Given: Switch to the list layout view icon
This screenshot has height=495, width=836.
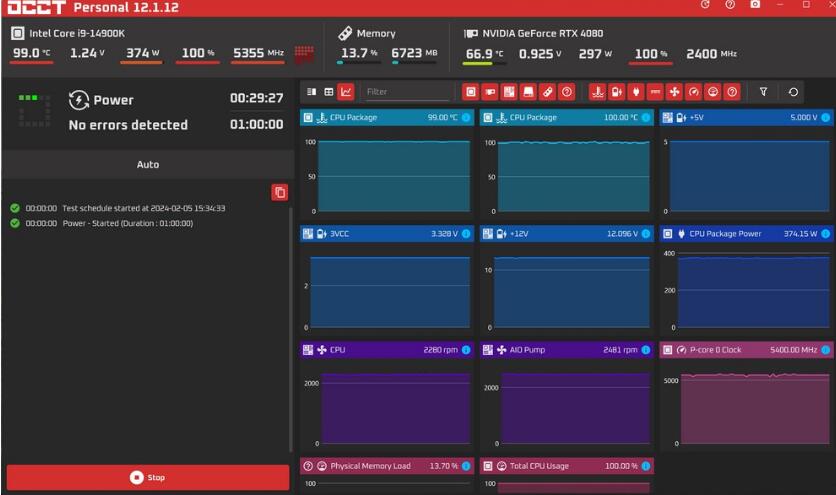Looking at the screenshot, I should point(312,92).
